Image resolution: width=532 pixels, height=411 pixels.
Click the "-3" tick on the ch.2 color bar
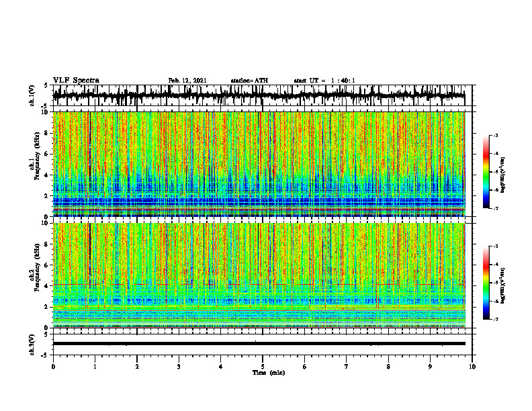495,246
